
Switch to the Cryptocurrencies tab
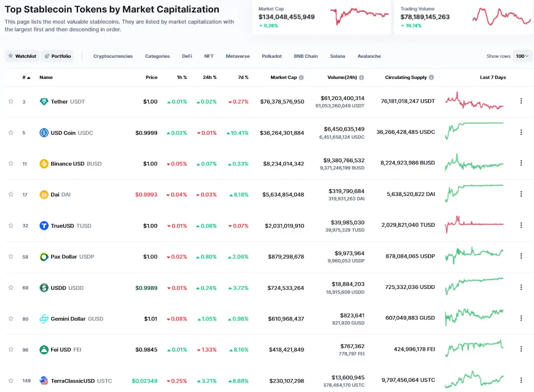[113, 56]
